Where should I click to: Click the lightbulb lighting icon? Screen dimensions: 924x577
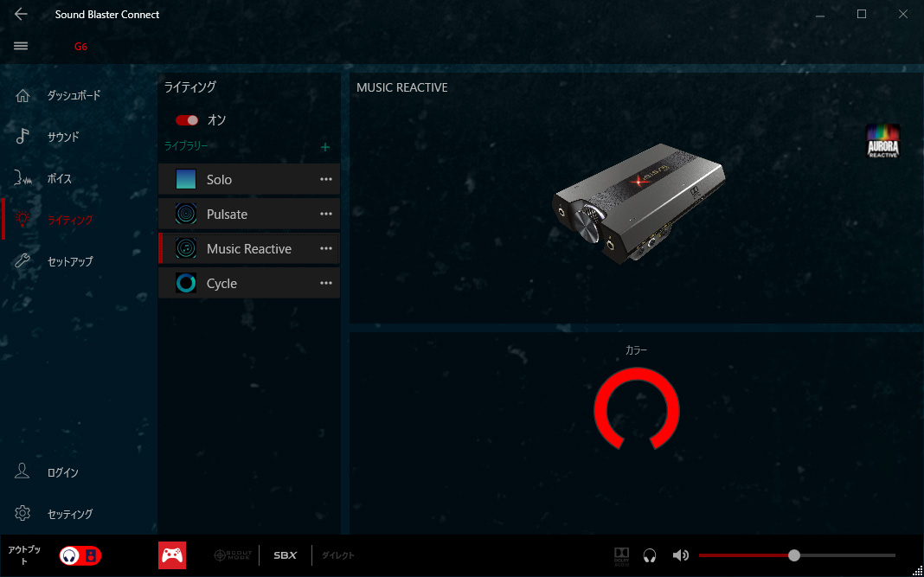click(x=22, y=219)
